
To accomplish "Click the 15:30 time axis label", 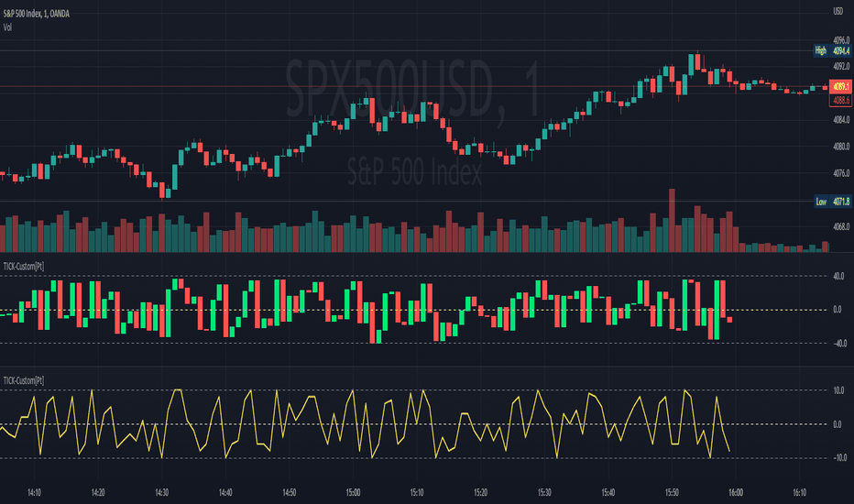I will [x=544, y=493].
